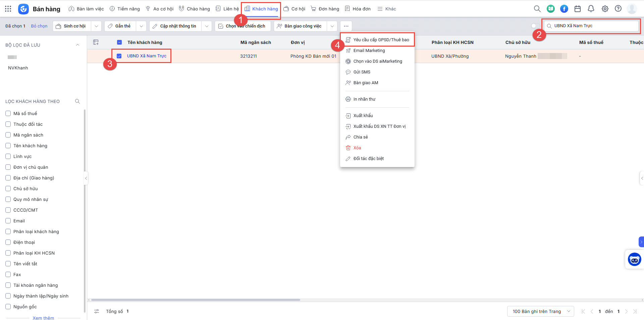Open the chatbot assistant icon

tap(634, 259)
